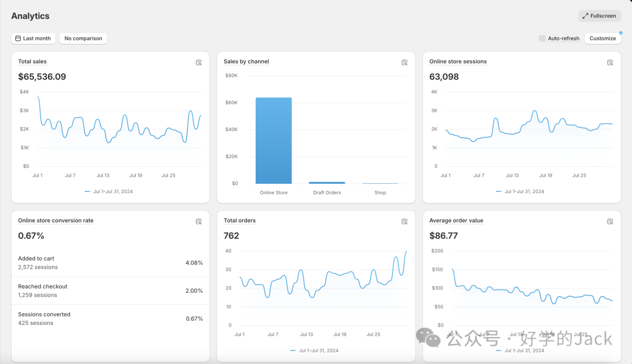The height and width of the screenshot is (364, 632).
Task: Click the Sessions converted row label
Action: 44,314
